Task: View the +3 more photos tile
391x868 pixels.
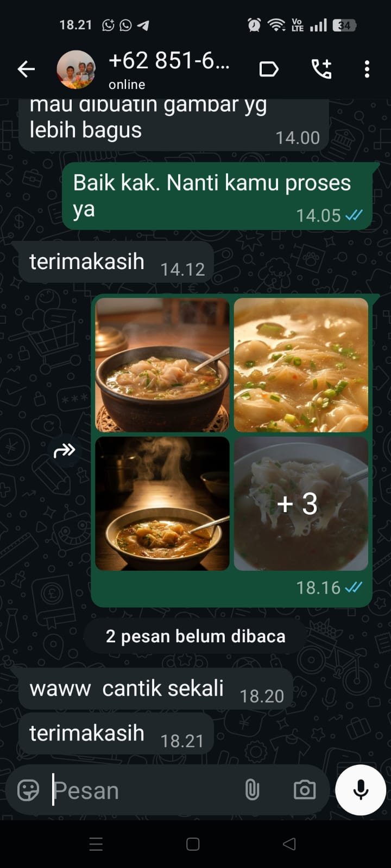Action: pyautogui.click(x=301, y=503)
